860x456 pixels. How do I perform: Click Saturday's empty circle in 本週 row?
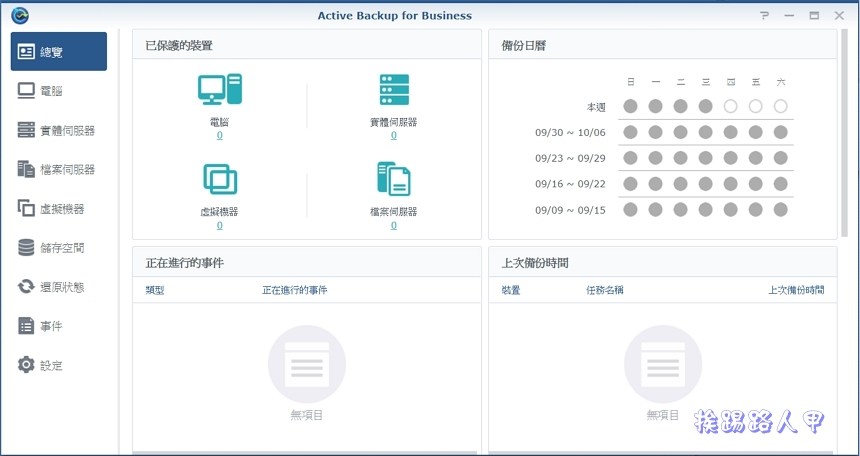780,106
